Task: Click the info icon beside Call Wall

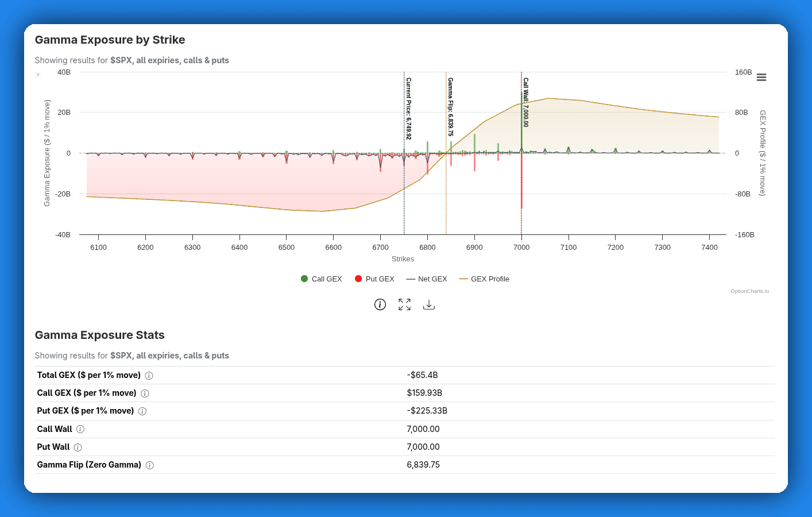Action: click(x=80, y=429)
